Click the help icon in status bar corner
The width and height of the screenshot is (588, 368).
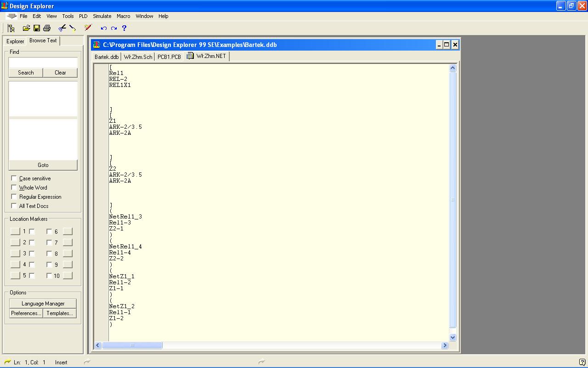click(x=582, y=362)
